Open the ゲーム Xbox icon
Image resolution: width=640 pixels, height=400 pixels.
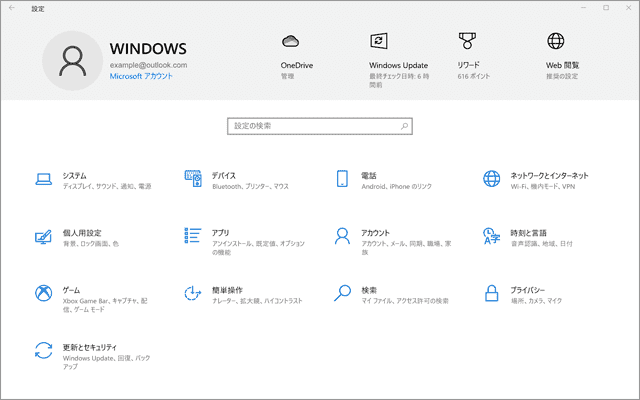point(43,293)
